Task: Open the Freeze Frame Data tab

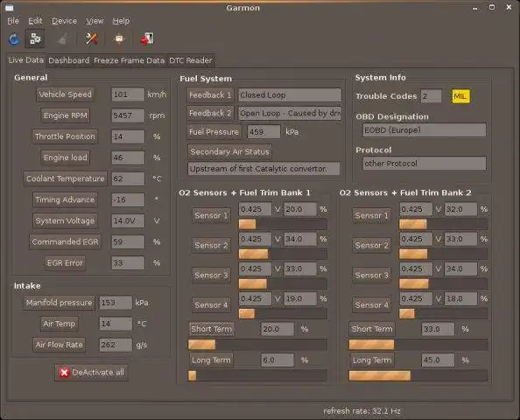Action: [129, 60]
